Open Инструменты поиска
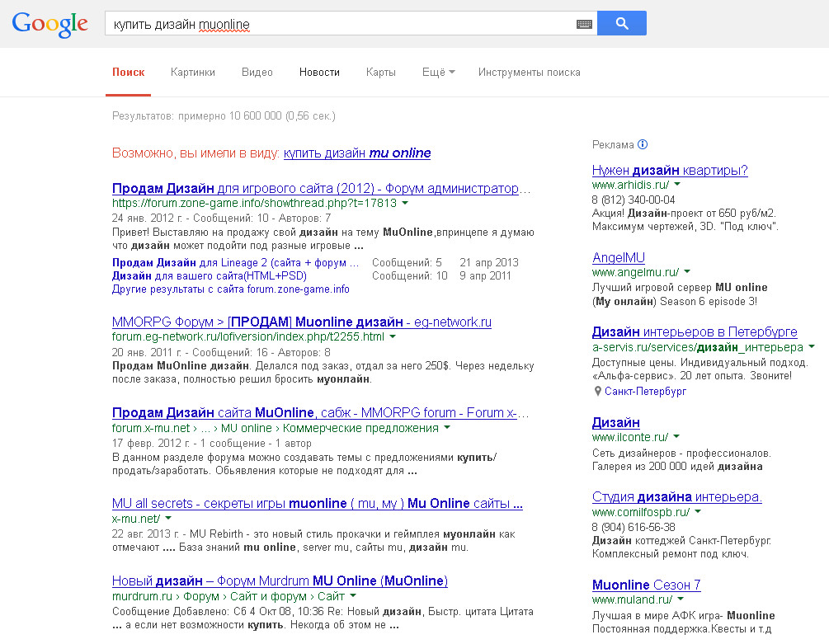The image size is (829, 644). tap(530, 73)
